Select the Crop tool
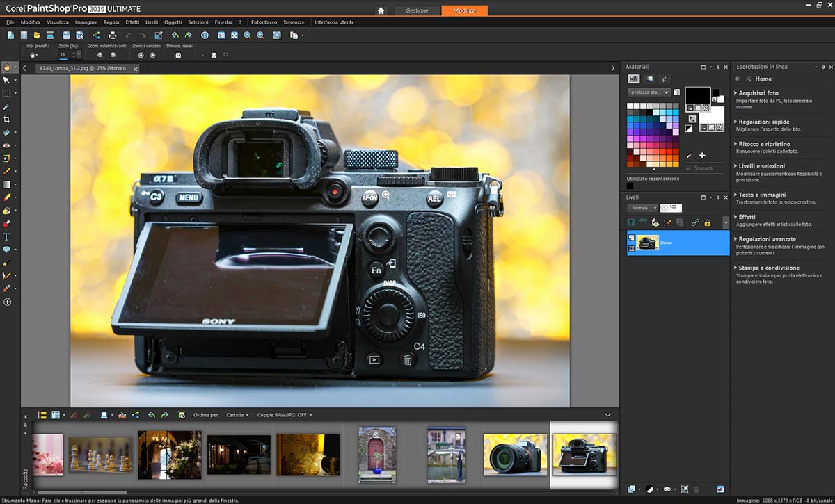 6,120
